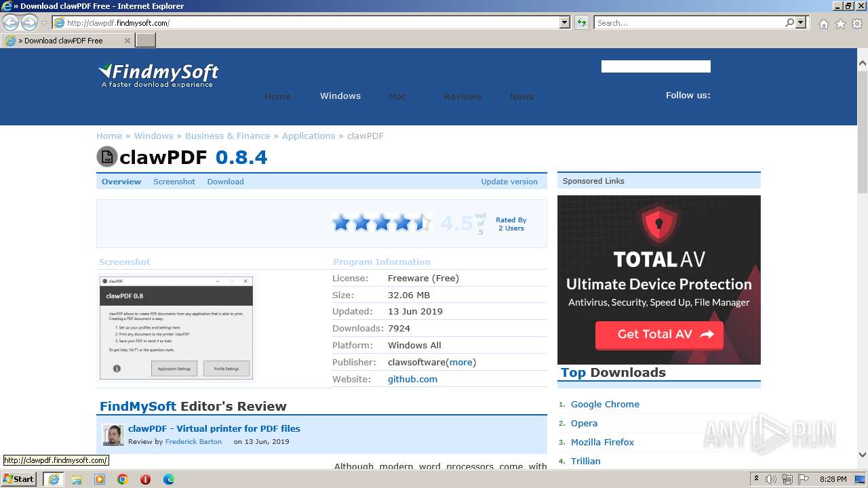Image resolution: width=868 pixels, height=488 pixels.
Task: Click the Rated By 2 Users text
Action: [x=511, y=224]
